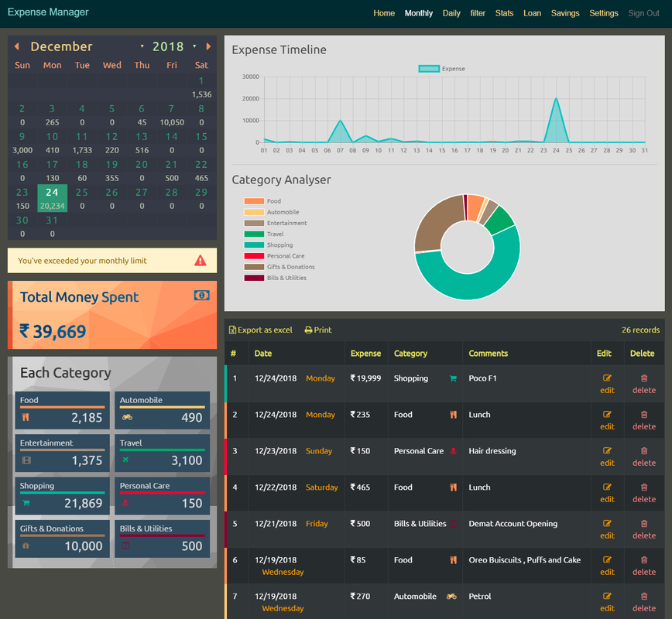Go to previous month arrow
The height and width of the screenshot is (619, 672).
click(17, 46)
